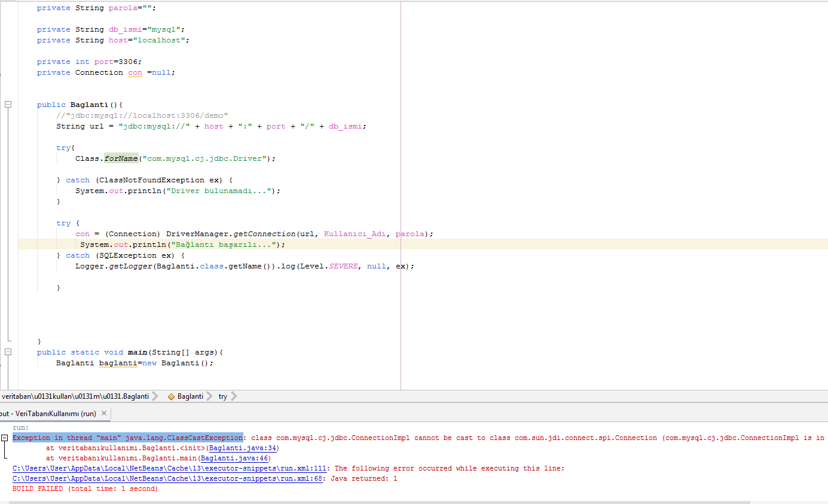Click the fold minus icon beside public Baglanti()
The height and width of the screenshot is (504, 828).
point(8,103)
